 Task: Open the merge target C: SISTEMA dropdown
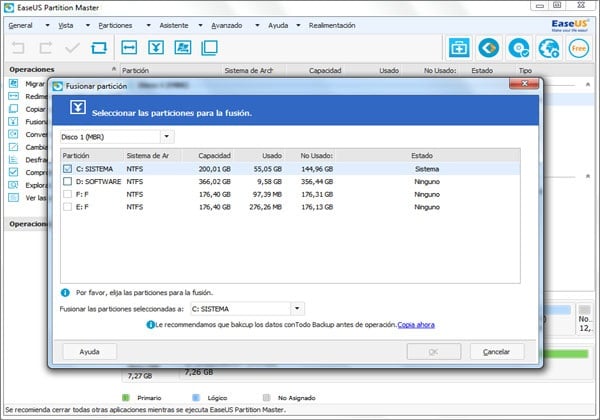[x=297, y=308]
